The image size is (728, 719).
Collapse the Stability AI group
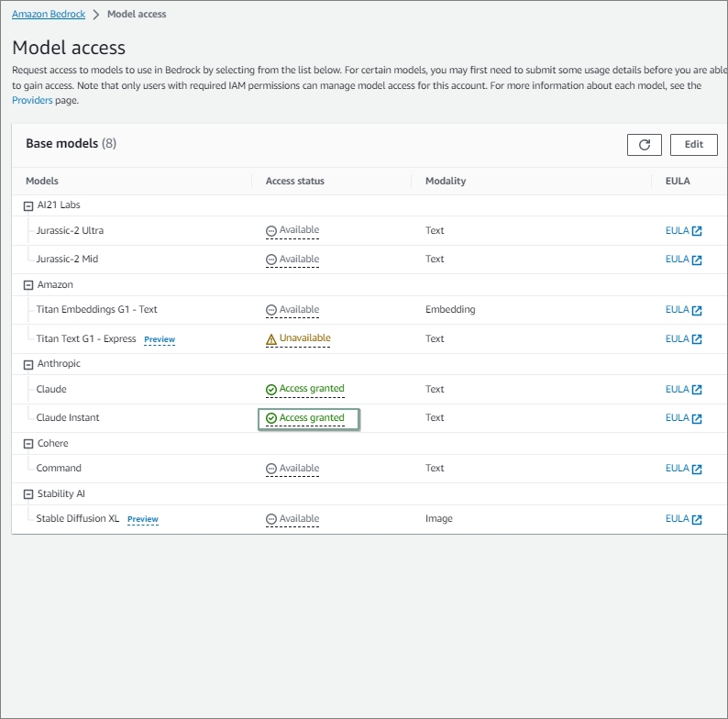(28, 494)
